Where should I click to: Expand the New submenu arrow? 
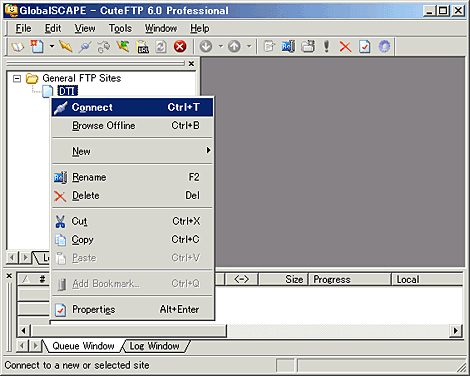coord(208,150)
